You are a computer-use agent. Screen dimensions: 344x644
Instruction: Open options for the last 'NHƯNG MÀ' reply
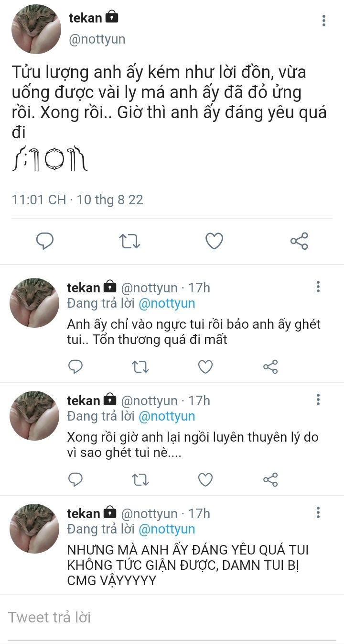[318, 513]
